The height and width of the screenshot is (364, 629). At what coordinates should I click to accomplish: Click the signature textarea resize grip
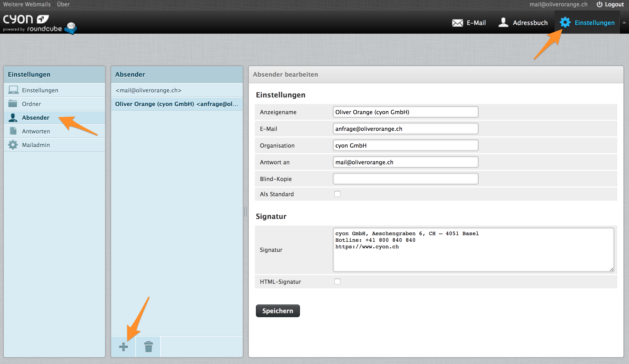pyautogui.click(x=612, y=269)
